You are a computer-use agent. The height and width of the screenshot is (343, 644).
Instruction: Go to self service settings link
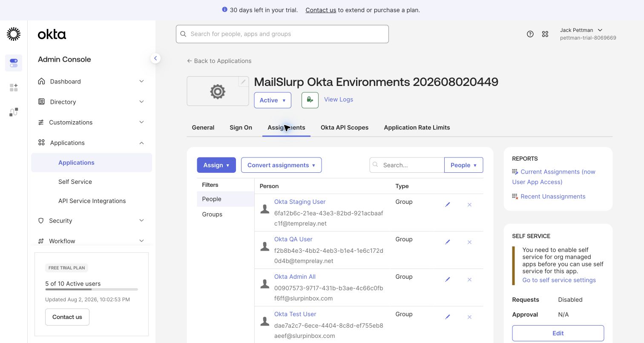click(x=559, y=280)
